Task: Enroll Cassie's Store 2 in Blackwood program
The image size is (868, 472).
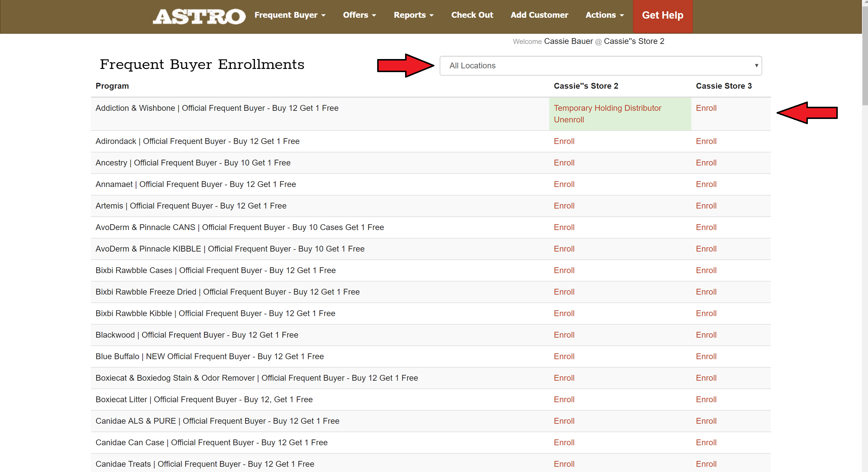Action: pyautogui.click(x=564, y=335)
